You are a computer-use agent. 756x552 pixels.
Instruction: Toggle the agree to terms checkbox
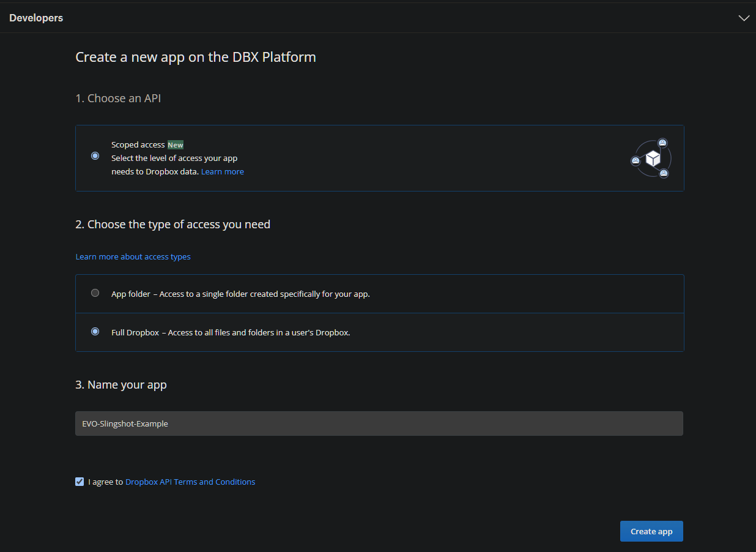tap(80, 482)
